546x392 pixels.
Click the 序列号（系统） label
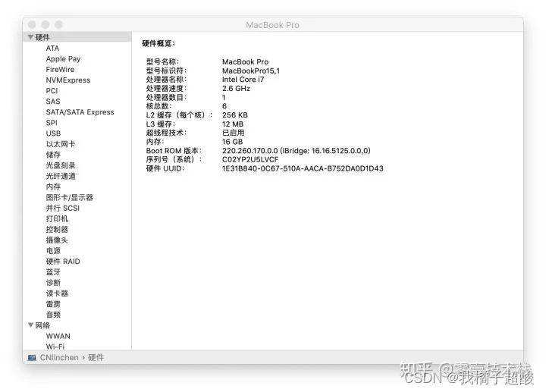click(x=174, y=159)
